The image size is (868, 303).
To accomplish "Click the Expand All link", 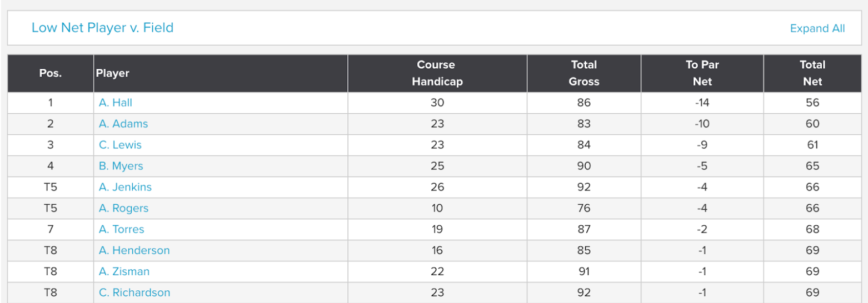I will tap(817, 28).
